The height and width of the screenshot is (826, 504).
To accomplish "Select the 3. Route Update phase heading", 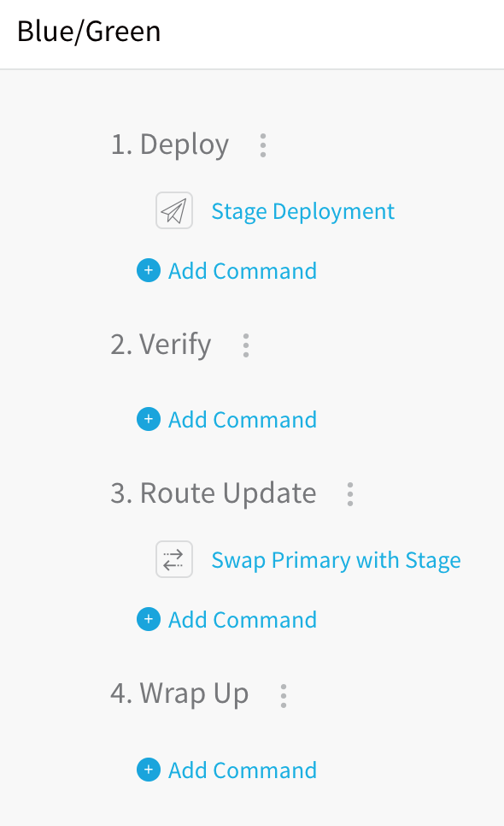I will pos(214,493).
